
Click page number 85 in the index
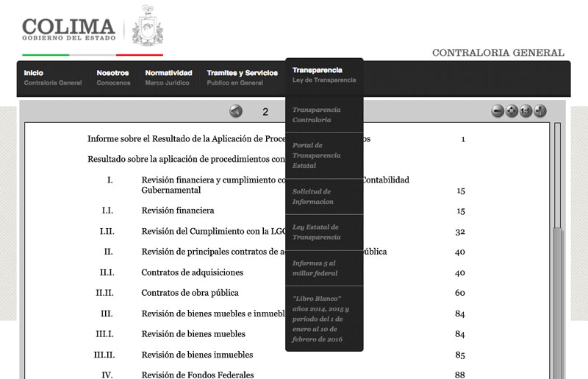(x=460, y=355)
